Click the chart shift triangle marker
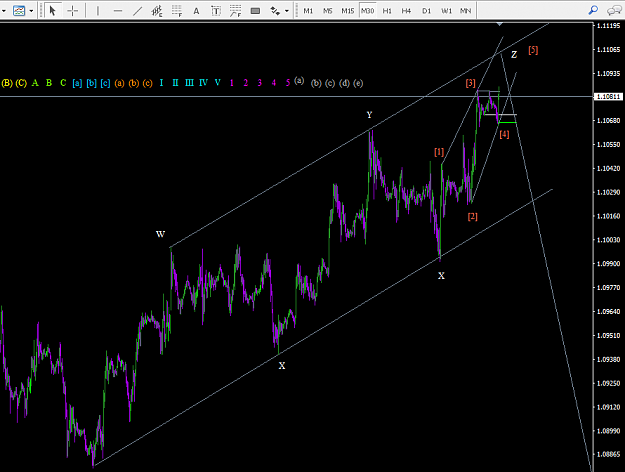 coord(499,25)
